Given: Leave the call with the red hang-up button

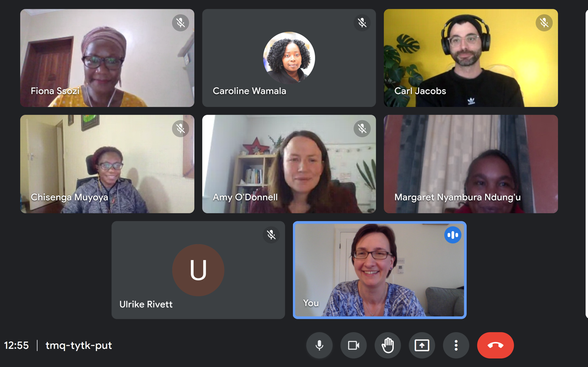Looking at the screenshot, I should (495, 345).
